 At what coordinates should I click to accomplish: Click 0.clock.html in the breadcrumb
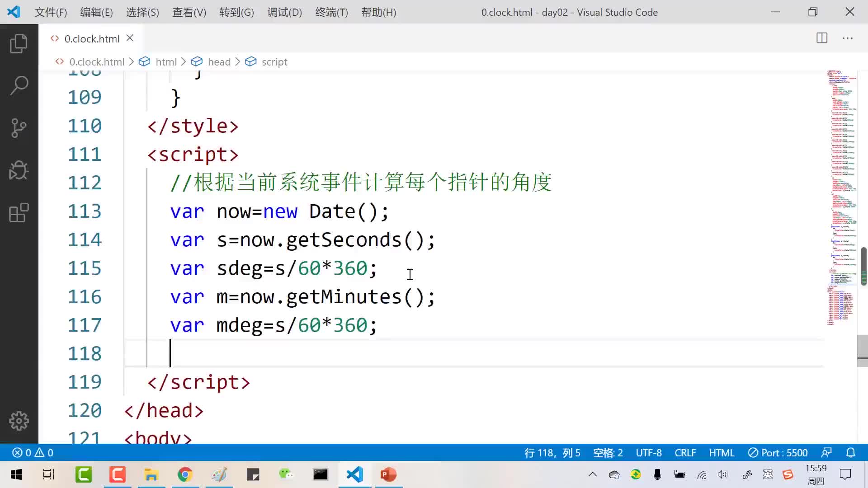point(97,62)
